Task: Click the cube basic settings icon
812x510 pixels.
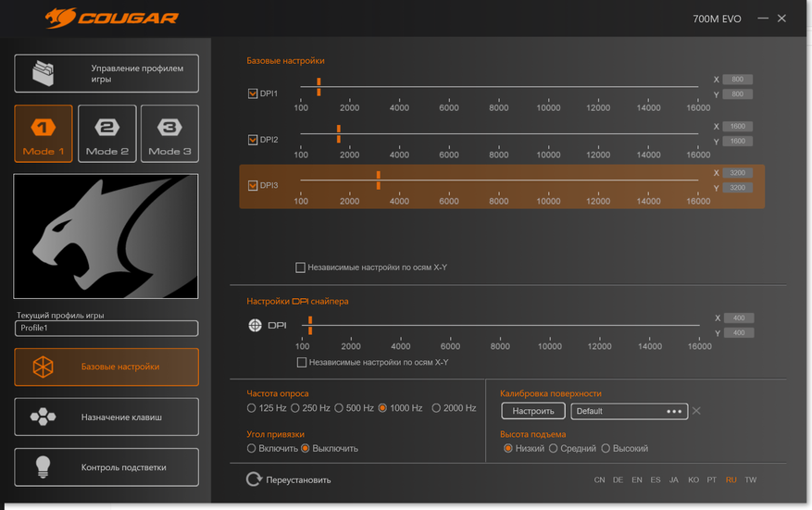Action: pyautogui.click(x=43, y=367)
